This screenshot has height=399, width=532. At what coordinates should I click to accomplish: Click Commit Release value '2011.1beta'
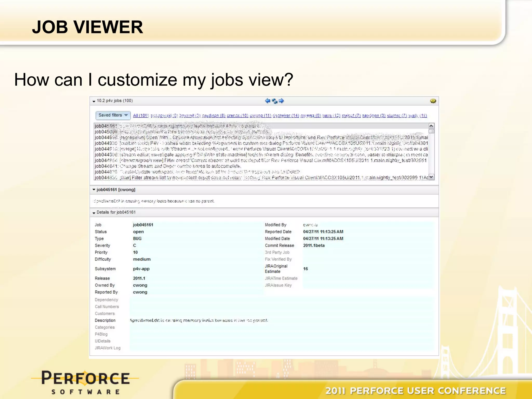pos(314,245)
